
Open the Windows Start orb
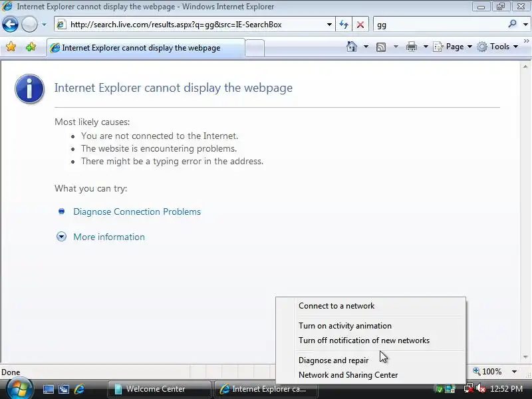20,389
